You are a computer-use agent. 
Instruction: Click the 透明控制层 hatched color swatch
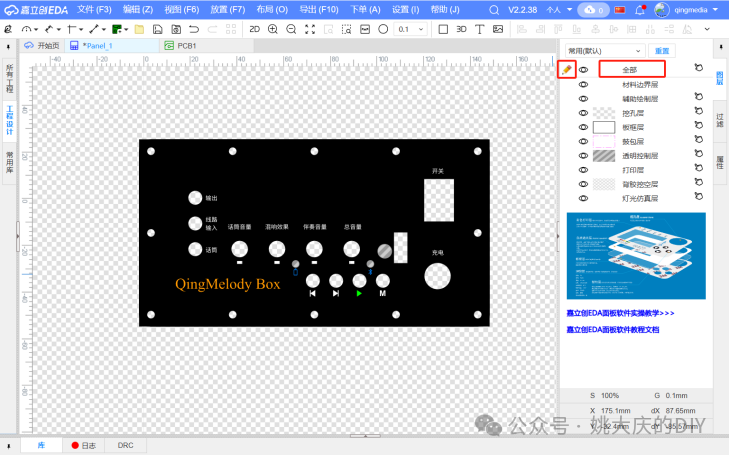(603, 156)
